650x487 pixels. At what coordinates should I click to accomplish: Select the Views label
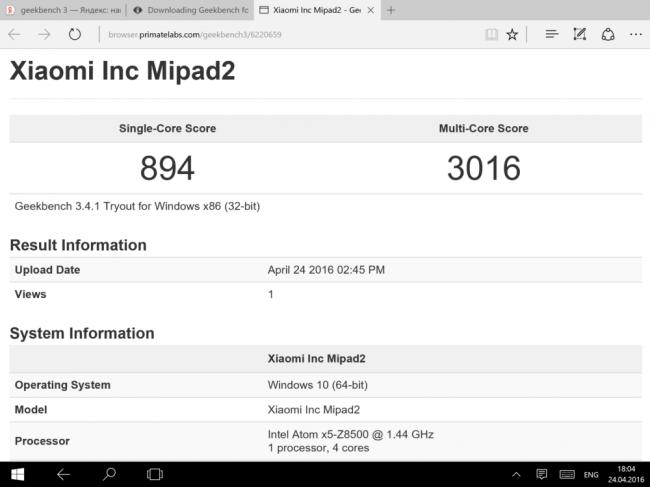(30, 294)
